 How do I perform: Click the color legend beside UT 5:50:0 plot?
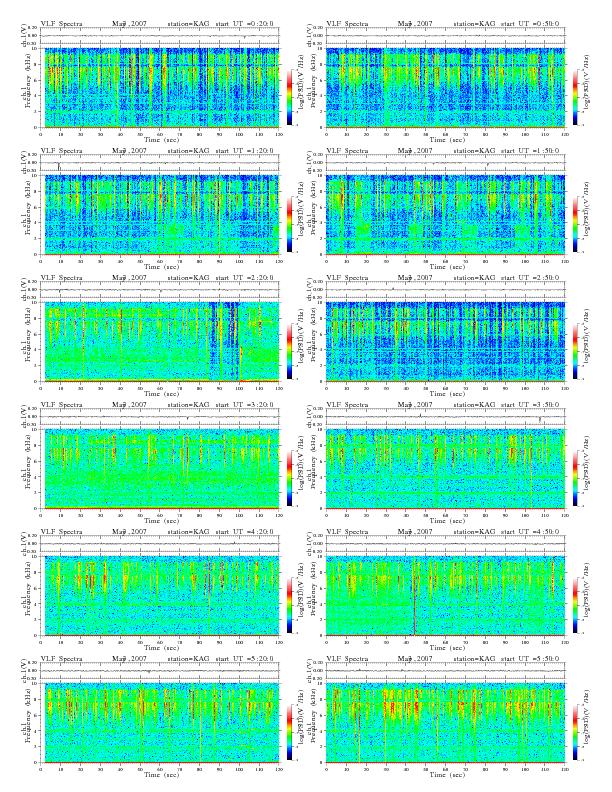576,732
